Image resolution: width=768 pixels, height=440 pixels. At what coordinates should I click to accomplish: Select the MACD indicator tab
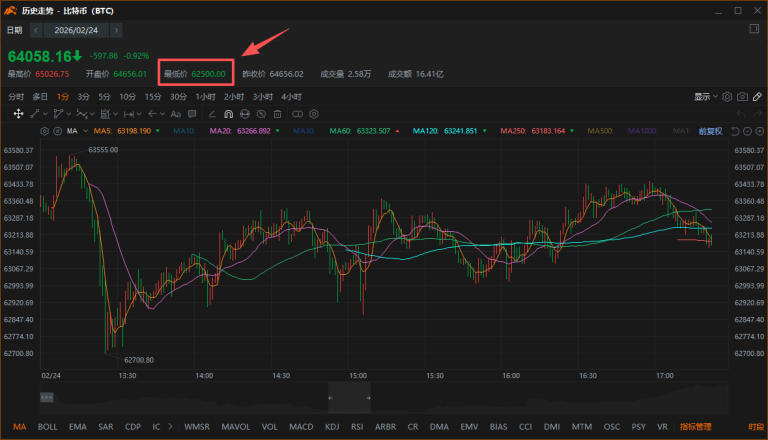(x=301, y=426)
